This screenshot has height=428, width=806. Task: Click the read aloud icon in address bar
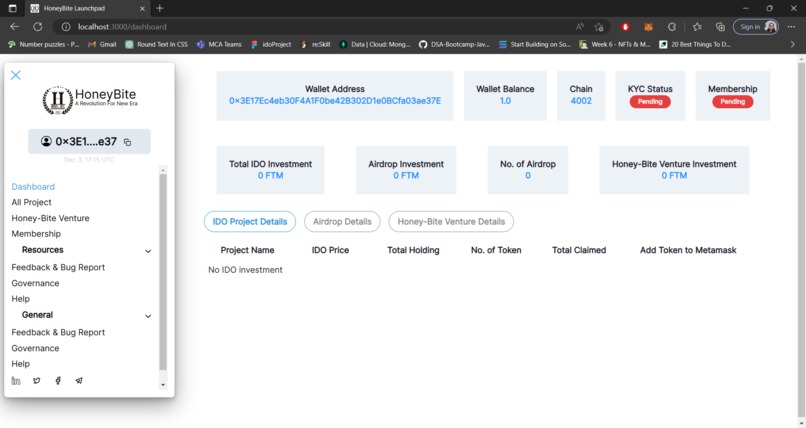point(580,27)
